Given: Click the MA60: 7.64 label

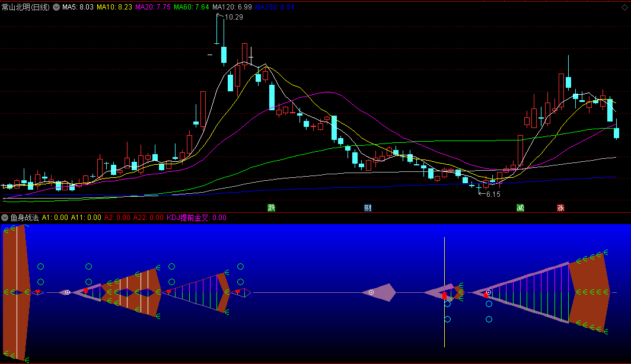Looking at the screenshot, I should pos(192,7).
